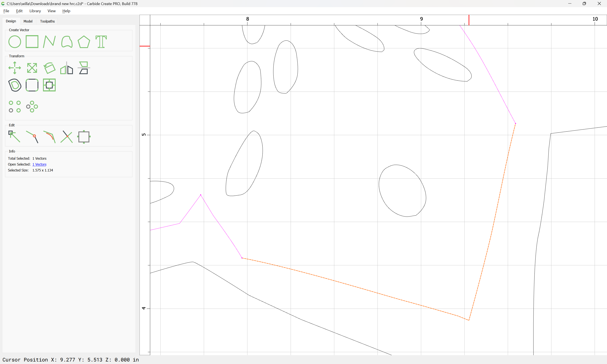Open the Circular Array tool
607x364 pixels.
pos(32,107)
